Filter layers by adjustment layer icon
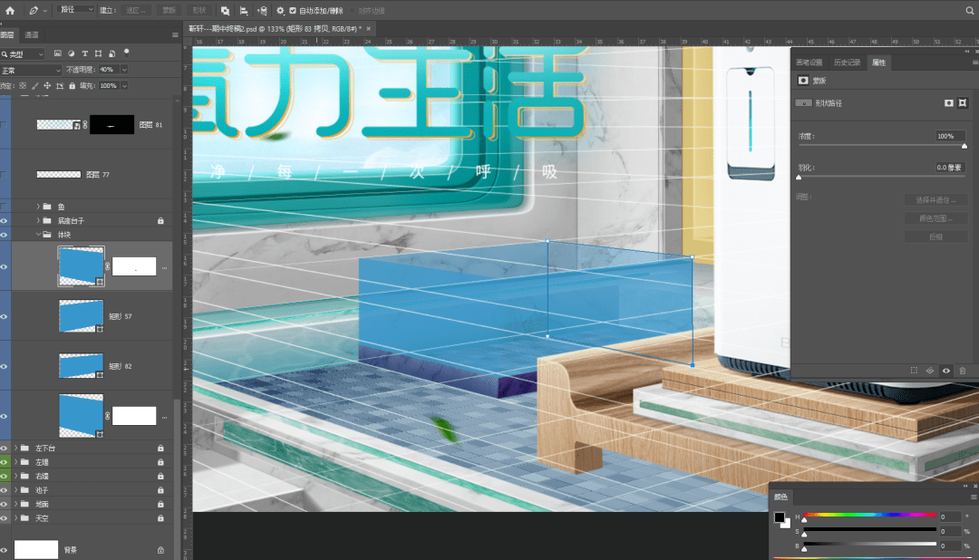This screenshot has width=979, height=560. point(72,53)
